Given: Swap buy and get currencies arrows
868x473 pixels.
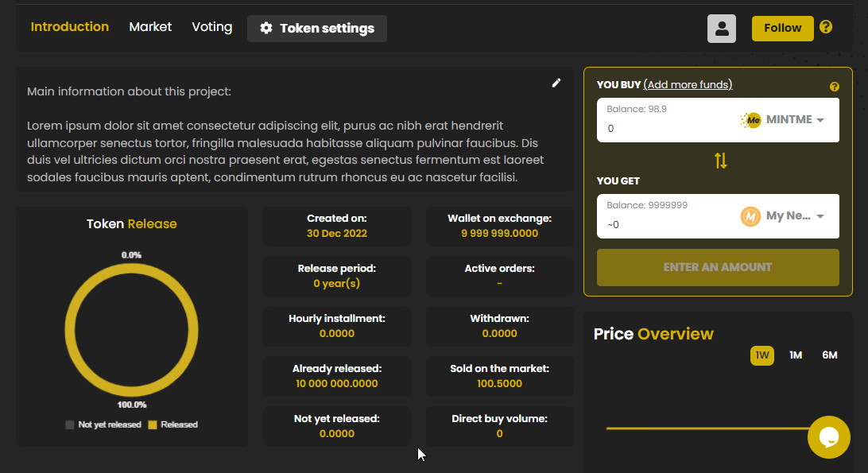Looking at the screenshot, I should 720,161.
